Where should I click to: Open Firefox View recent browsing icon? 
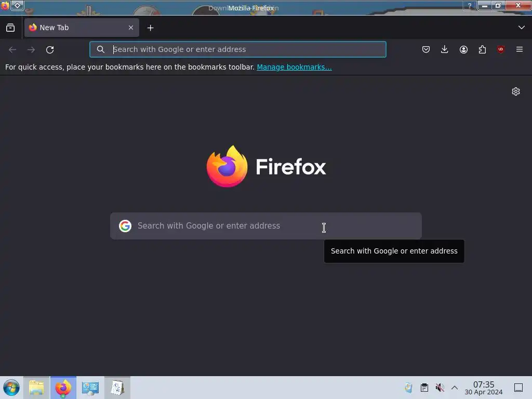pyautogui.click(x=10, y=28)
